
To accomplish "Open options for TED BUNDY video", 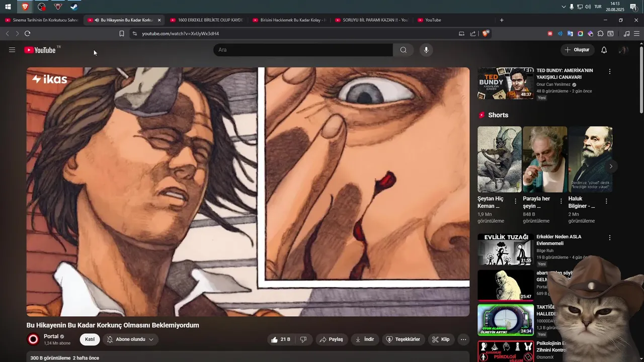I will [609, 71].
